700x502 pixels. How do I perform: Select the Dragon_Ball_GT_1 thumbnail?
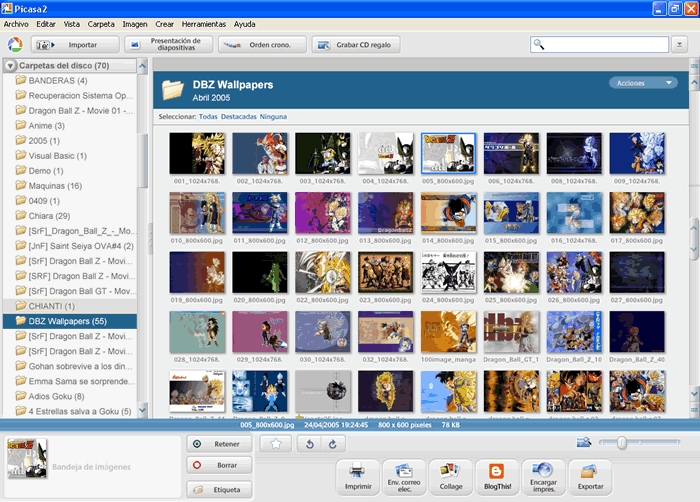coord(511,332)
